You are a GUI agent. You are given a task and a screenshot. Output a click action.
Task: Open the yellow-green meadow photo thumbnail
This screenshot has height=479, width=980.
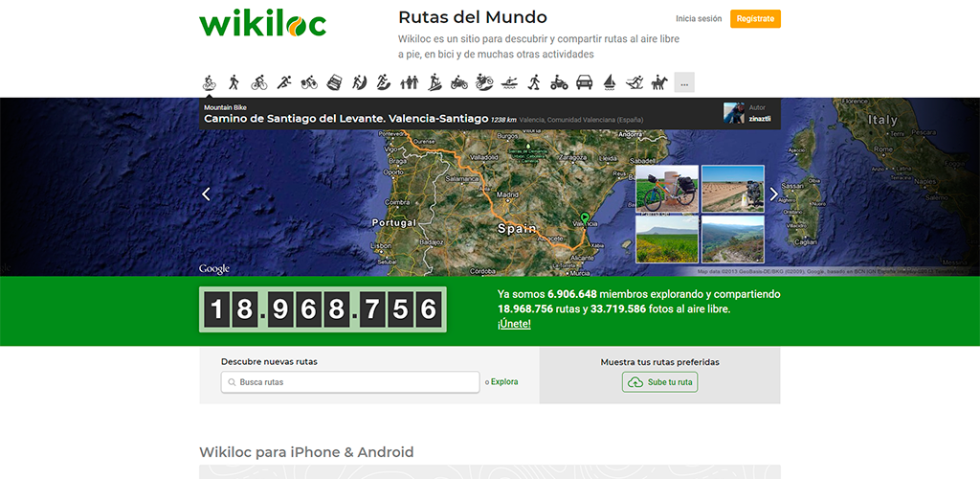pyautogui.click(x=667, y=239)
